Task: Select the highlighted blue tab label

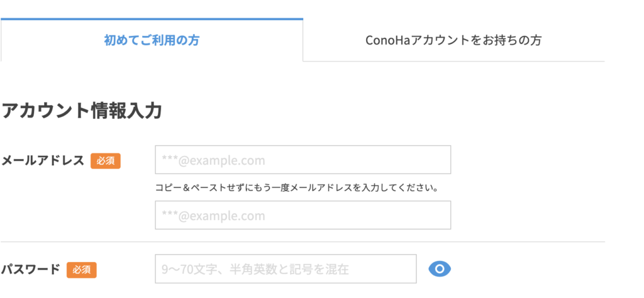Action: pos(152,41)
